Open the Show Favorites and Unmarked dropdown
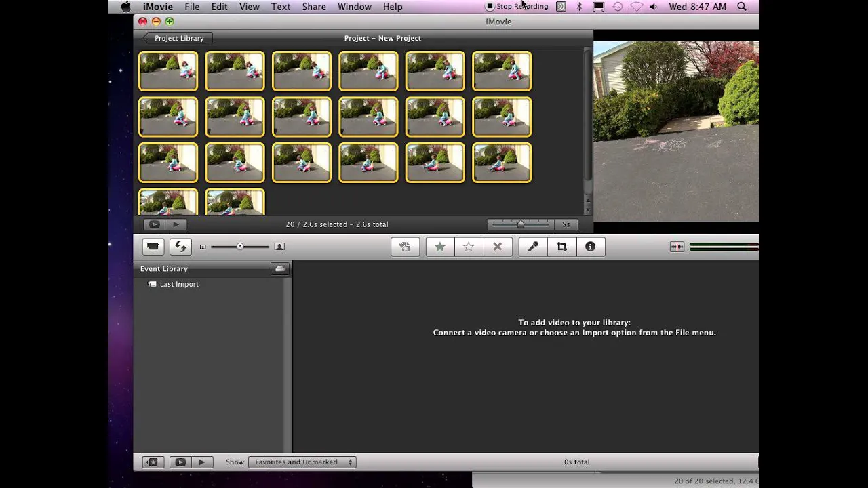Image resolution: width=868 pixels, height=488 pixels. 302,462
